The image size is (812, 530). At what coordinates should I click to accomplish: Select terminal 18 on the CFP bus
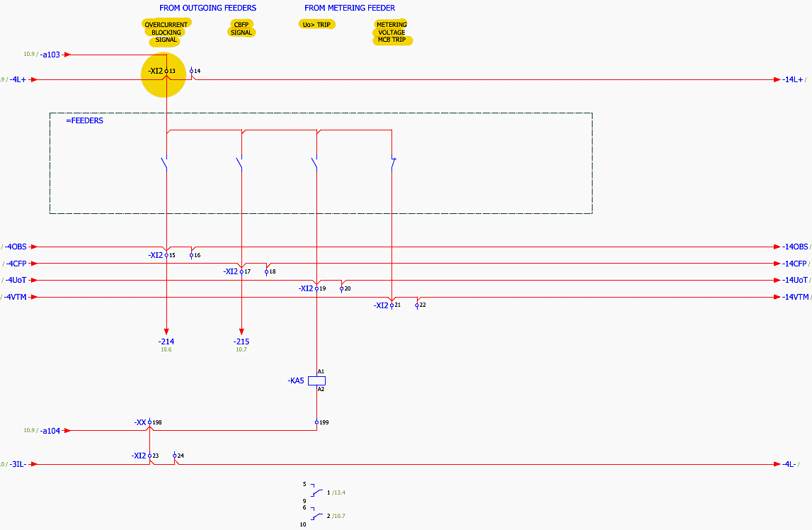267,271
